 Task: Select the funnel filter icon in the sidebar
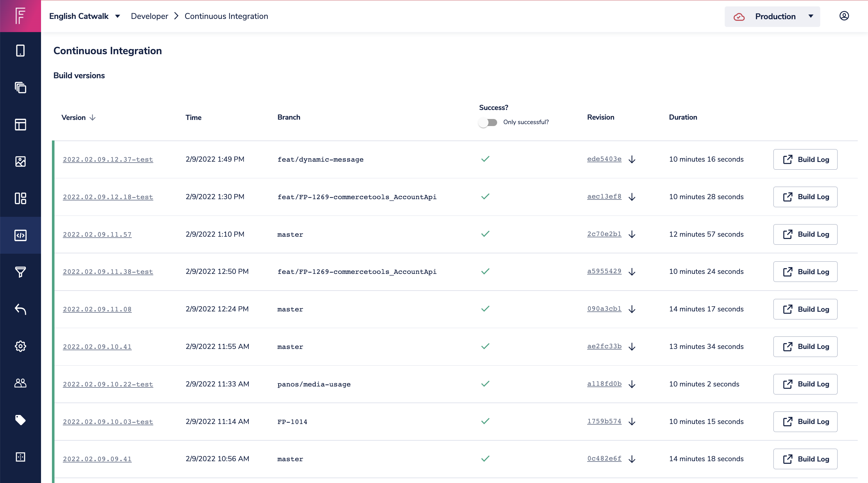(20, 272)
